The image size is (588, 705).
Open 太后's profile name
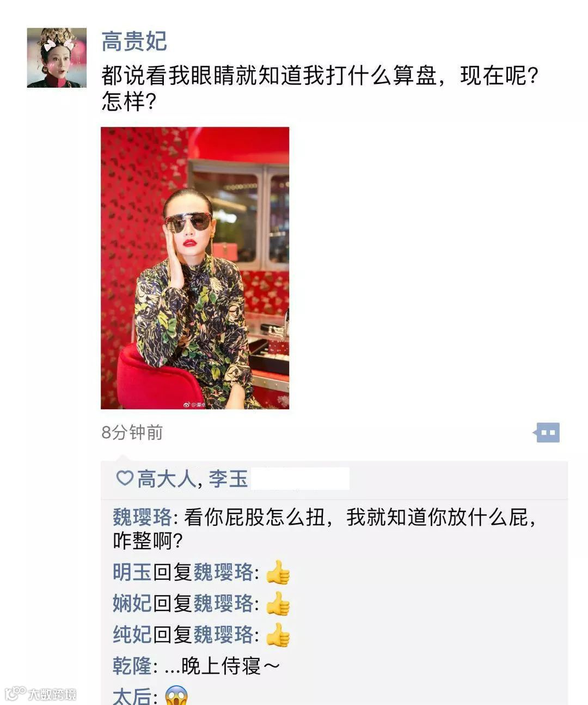coord(132,696)
